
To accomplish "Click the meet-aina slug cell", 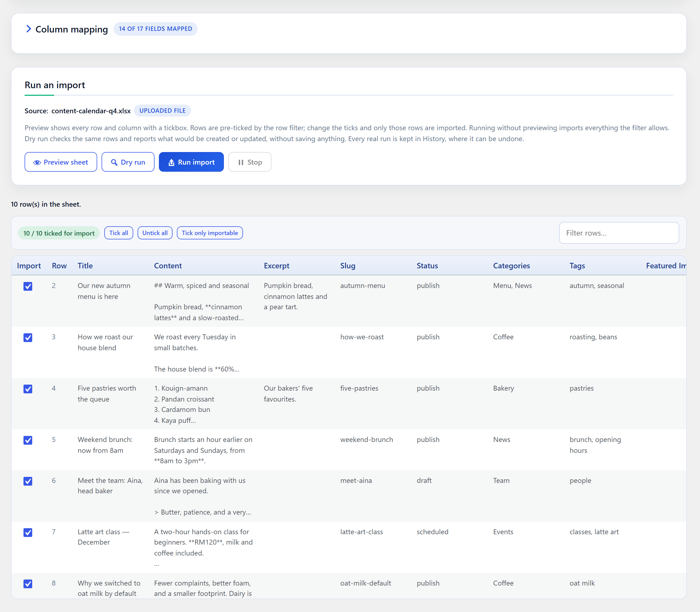I will 356,480.
